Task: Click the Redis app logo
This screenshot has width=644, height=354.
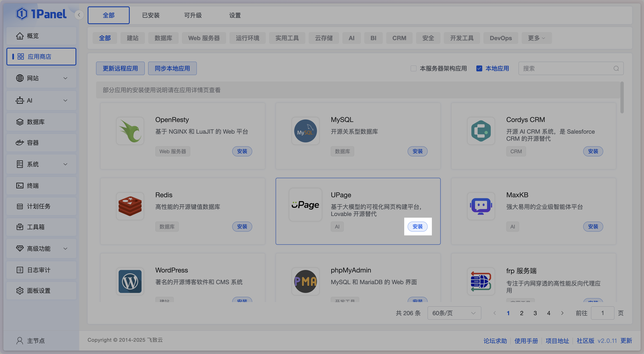Action: [x=130, y=206]
